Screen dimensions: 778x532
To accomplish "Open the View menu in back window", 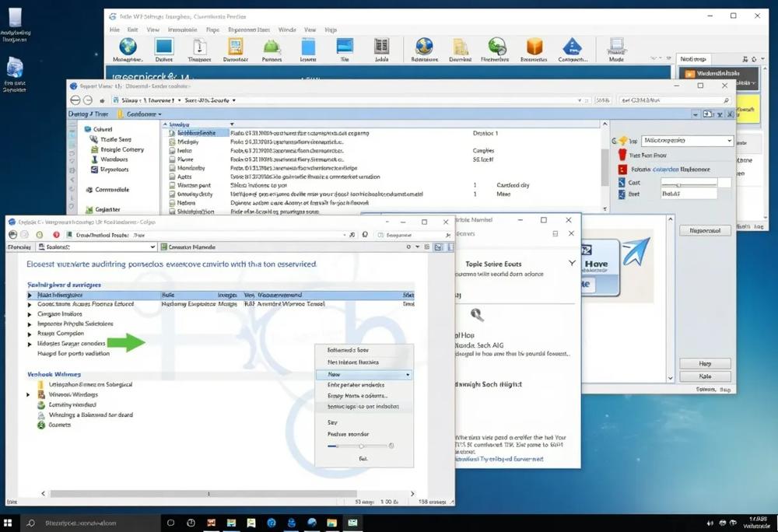I will click(x=152, y=30).
